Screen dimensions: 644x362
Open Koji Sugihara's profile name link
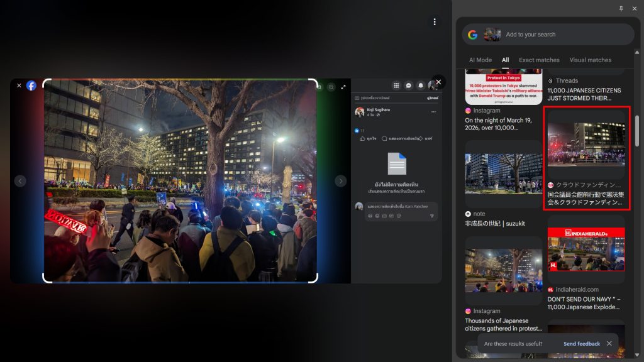click(x=378, y=109)
